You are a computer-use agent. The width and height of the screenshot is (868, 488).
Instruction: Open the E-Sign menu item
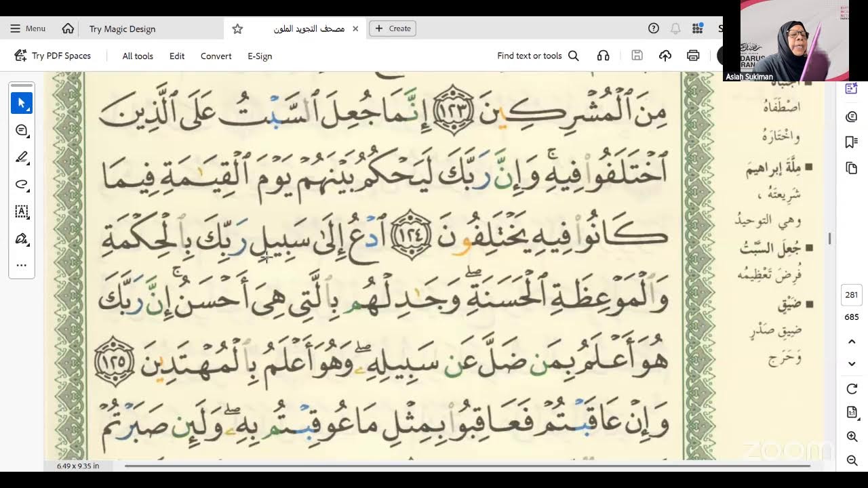coord(260,56)
